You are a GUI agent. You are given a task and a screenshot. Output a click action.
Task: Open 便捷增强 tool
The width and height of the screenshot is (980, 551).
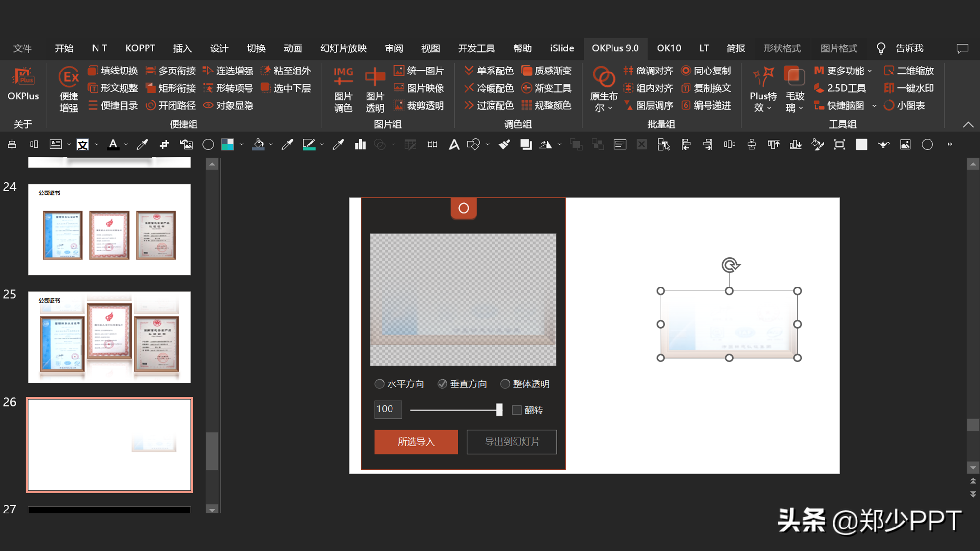(69, 89)
